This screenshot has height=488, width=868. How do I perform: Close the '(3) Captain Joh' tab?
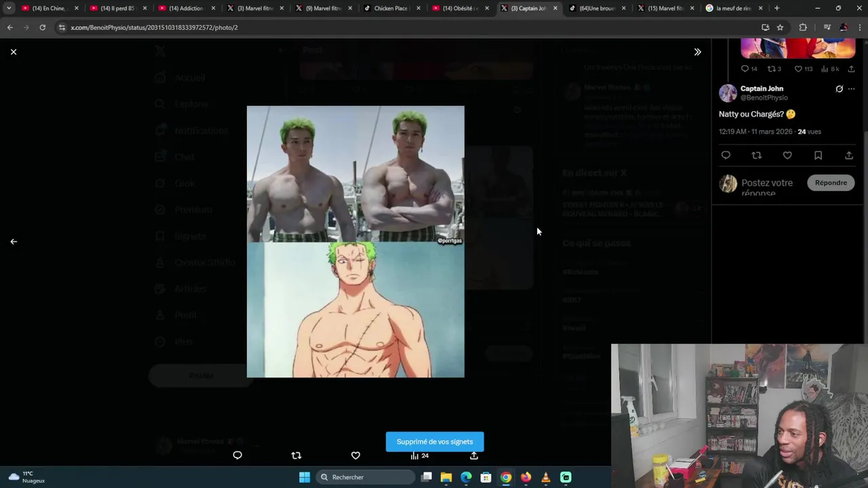point(555,8)
